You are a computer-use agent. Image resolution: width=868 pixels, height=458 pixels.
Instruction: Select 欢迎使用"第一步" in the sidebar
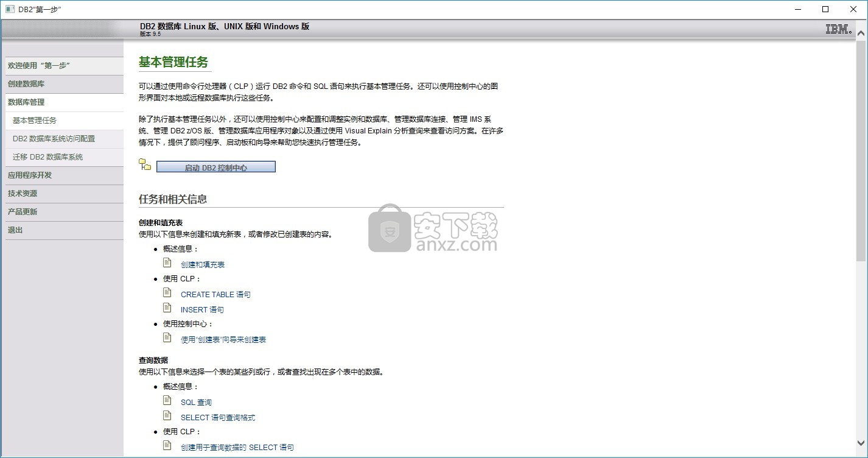click(x=65, y=66)
